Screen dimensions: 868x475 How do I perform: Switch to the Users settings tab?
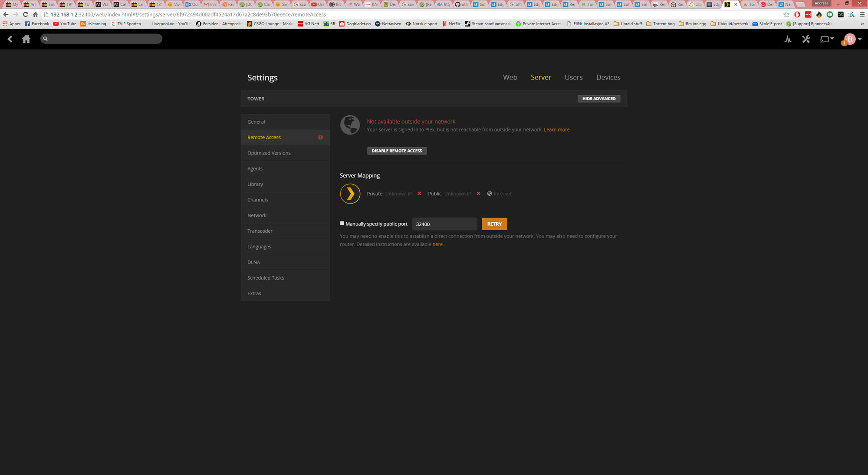pos(573,77)
